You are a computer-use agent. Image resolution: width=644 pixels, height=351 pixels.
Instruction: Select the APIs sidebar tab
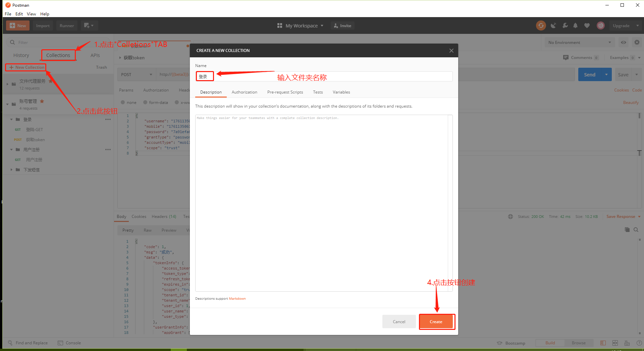[x=95, y=55]
